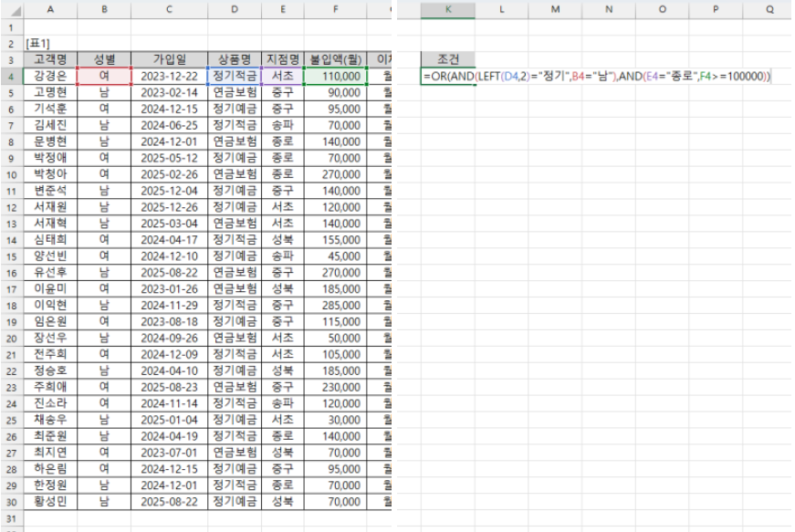Click date cell 2024-06-25
The height and width of the screenshot is (532, 795).
169,125
